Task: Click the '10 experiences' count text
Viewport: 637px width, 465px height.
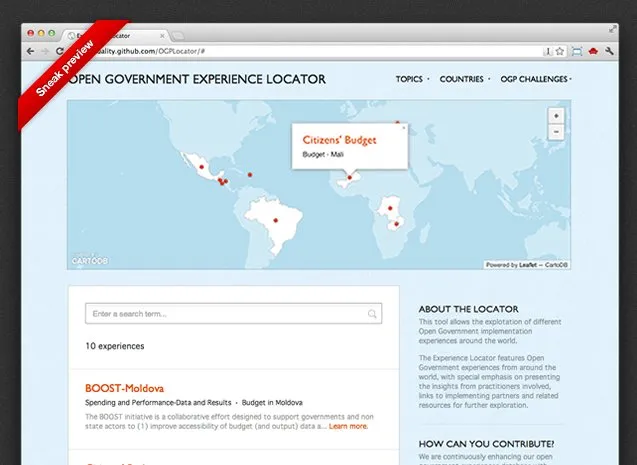Action: point(115,346)
